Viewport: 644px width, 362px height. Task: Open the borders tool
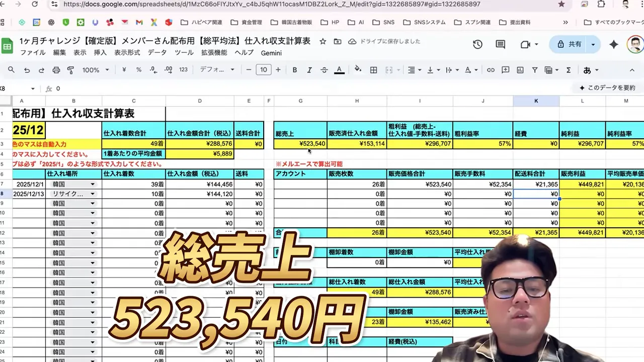point(374,70)
